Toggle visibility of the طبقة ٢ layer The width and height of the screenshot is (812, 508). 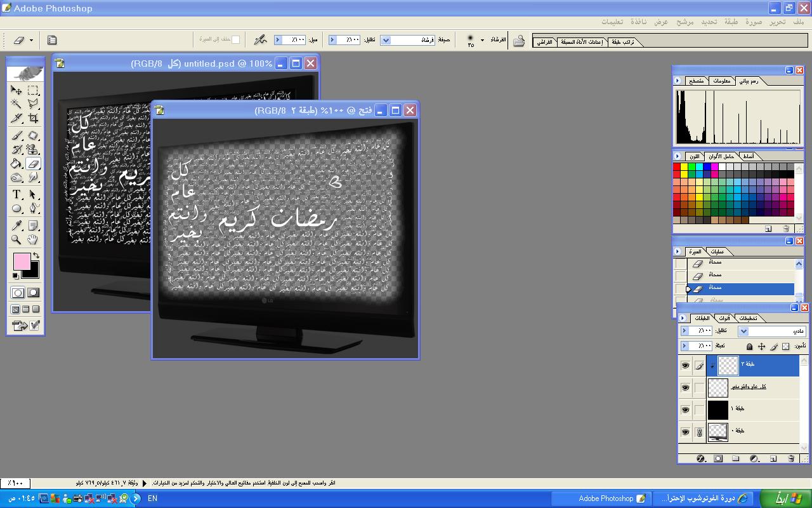click(685, 365)
